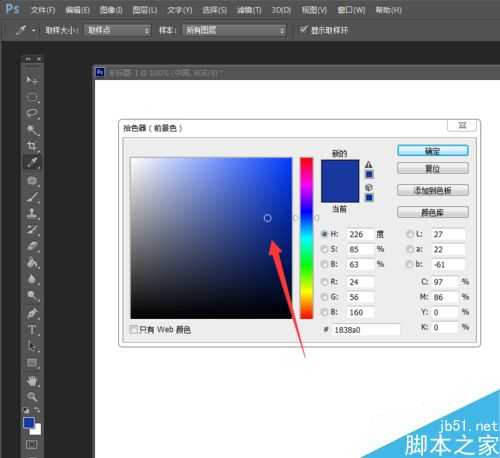The height and width of the screenshot is (458, 500).
Task: Enable the 只有 Web 颜色 checkbox
Action: [x=134, y=330]
